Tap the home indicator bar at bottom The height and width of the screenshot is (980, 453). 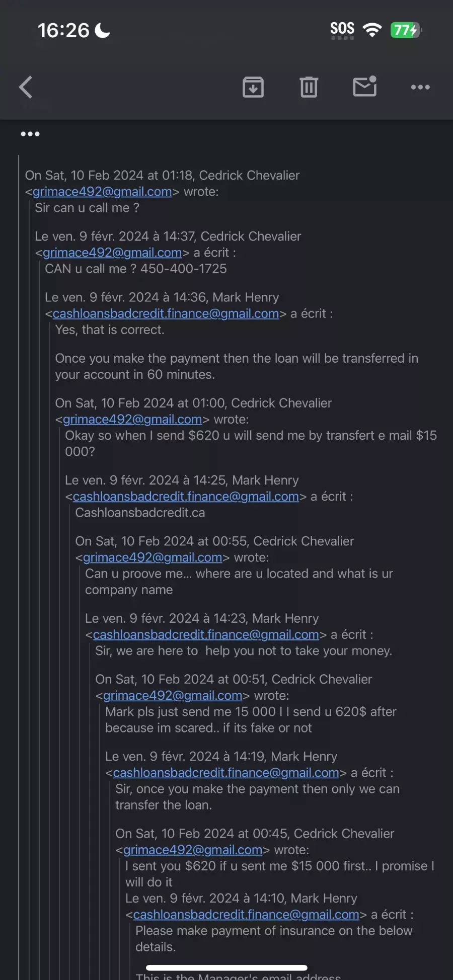point(226,967)
